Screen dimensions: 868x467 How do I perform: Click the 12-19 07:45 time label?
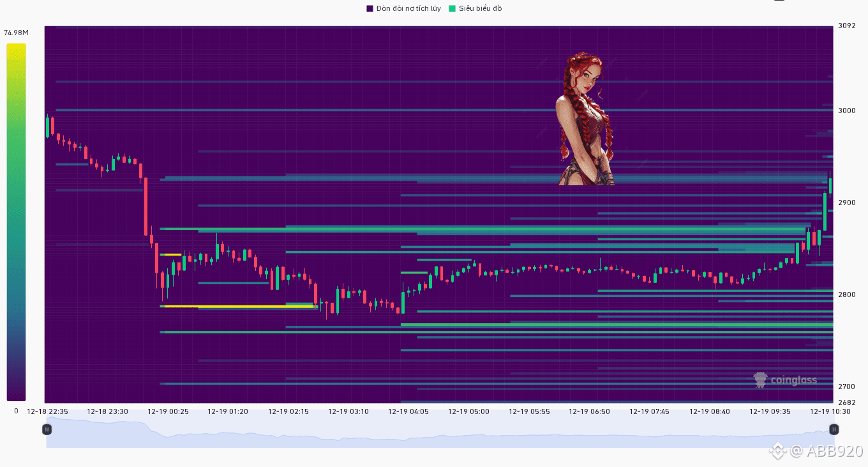click(x=650, y=411)
